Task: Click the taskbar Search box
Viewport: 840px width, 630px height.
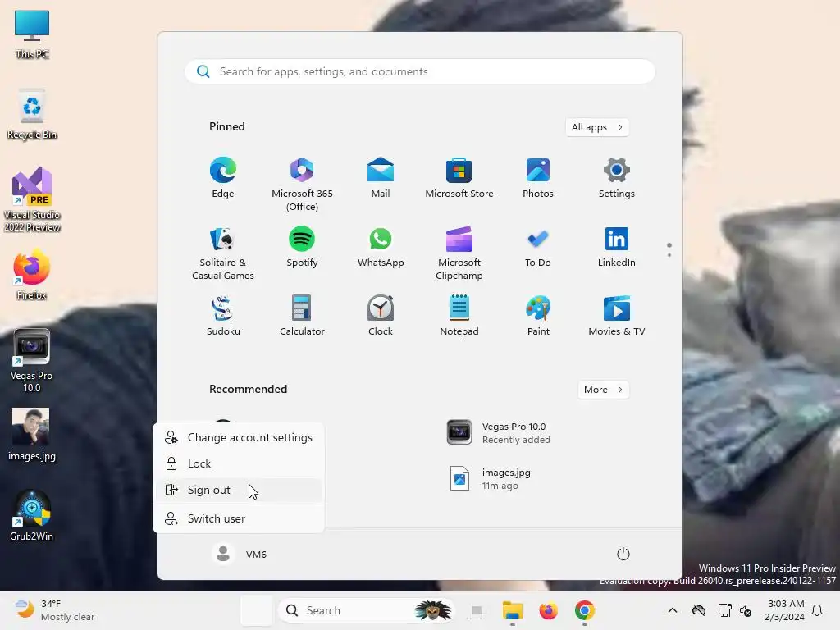Action: (x=366, y=610)
